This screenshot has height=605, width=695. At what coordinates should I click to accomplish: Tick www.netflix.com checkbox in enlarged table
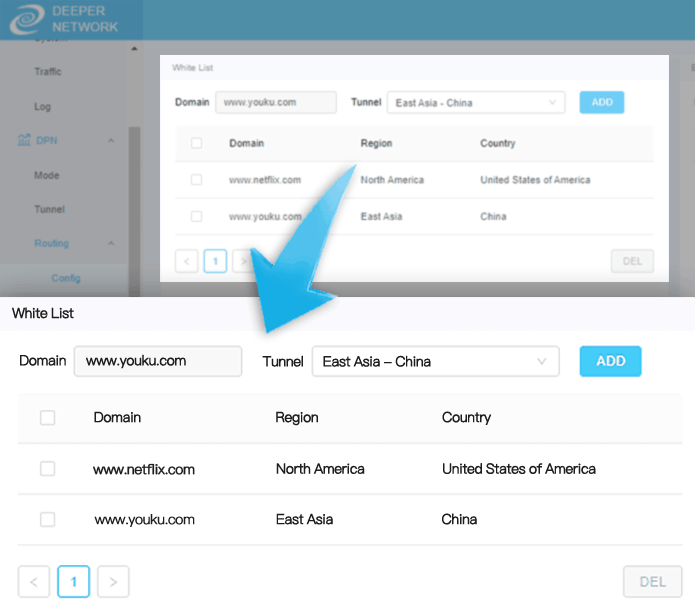[x=47, y=468]
